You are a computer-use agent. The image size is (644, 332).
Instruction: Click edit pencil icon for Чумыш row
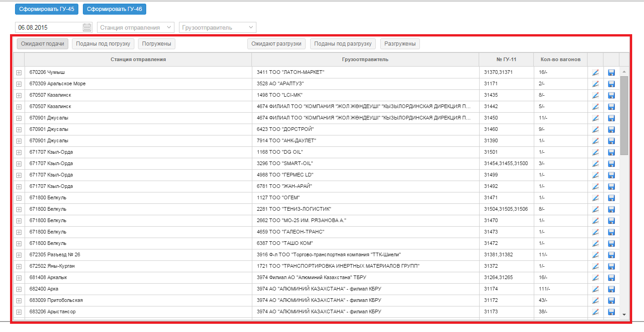tap(595, 72)
